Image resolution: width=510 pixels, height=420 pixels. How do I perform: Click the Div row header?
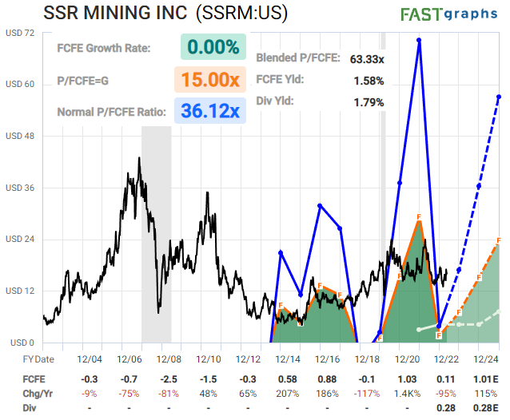(30, 408)
